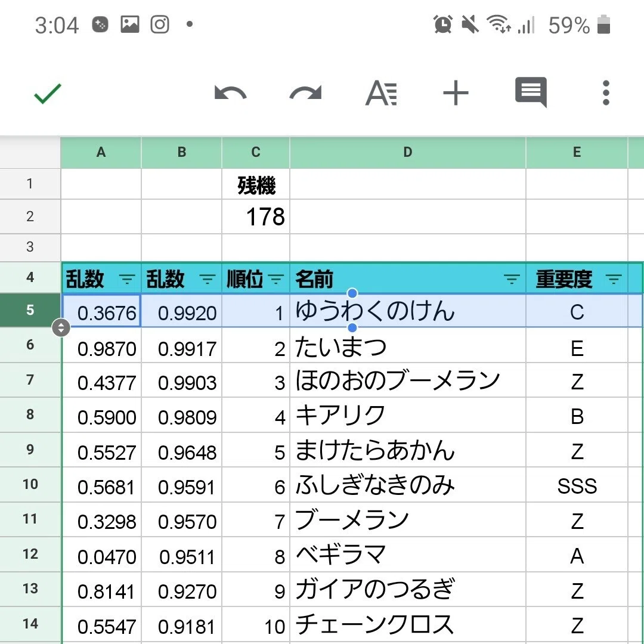This screenshot has width=644, height=644.
Task: Select row 5 header
Action: [x=30, y=310]
